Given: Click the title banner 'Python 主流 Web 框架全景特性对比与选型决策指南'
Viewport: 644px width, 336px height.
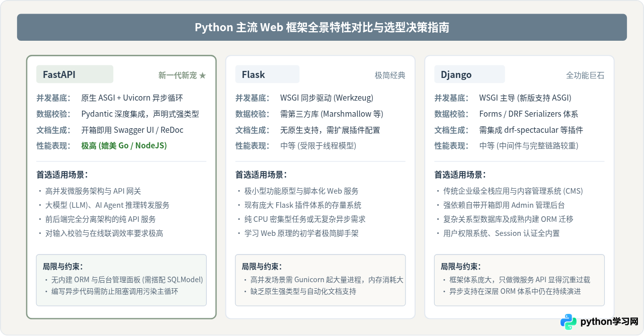Looking at the screenshot, I should tap(322, 27).
